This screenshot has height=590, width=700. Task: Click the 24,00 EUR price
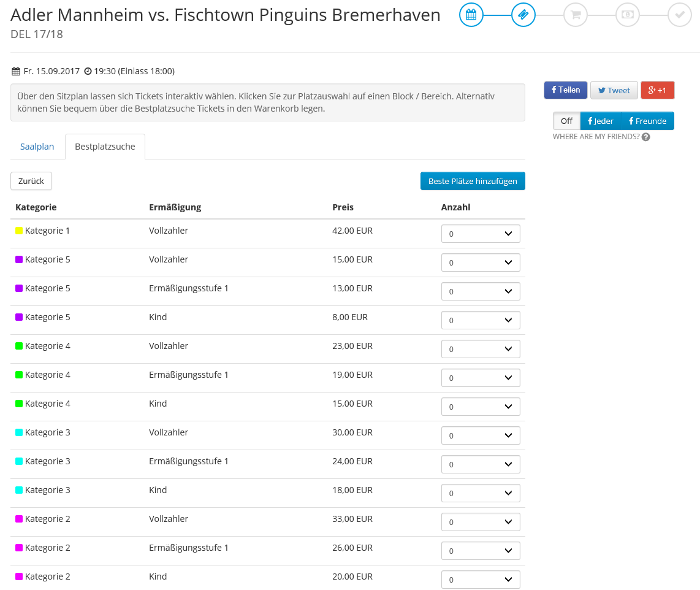tap(352, 461)
